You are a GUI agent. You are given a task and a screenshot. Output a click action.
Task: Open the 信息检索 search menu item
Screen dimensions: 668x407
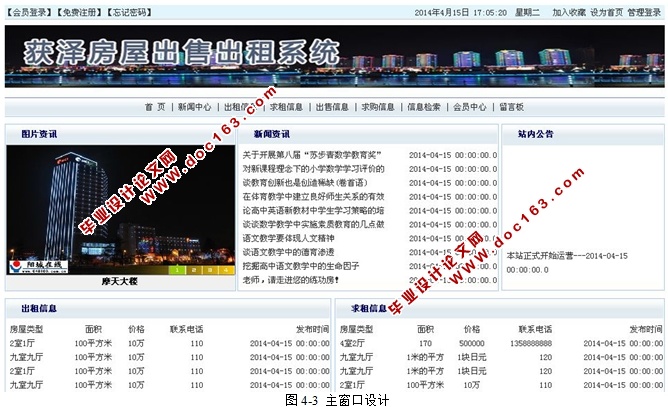pyautogui.click(x=424, y=107)
